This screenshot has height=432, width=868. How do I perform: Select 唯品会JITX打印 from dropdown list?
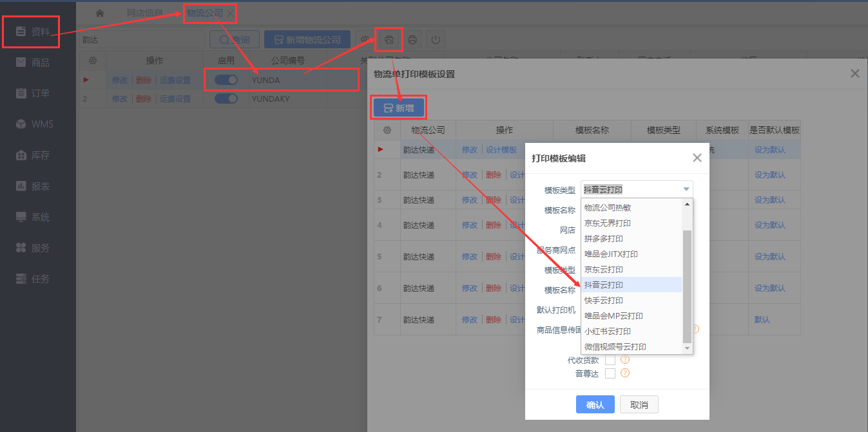tap(632, 254)
